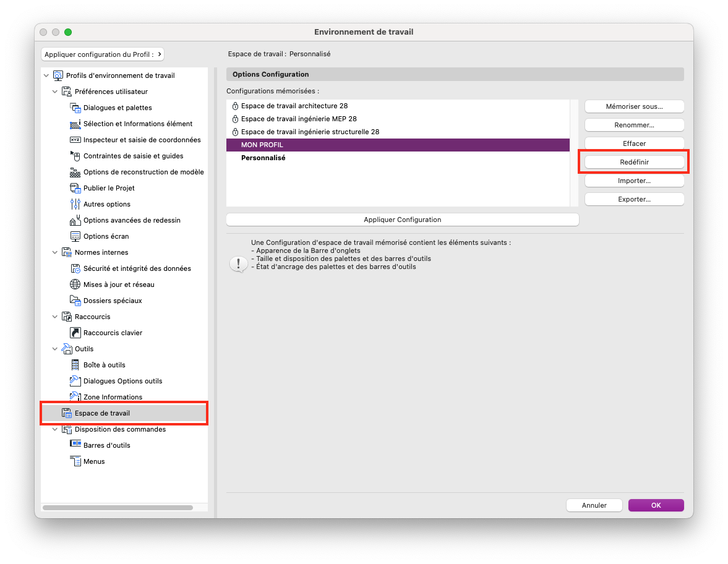This screenshot has width=728, height=564.
Task: Click the Raccourcis folder icon
Action: (67, 317)
